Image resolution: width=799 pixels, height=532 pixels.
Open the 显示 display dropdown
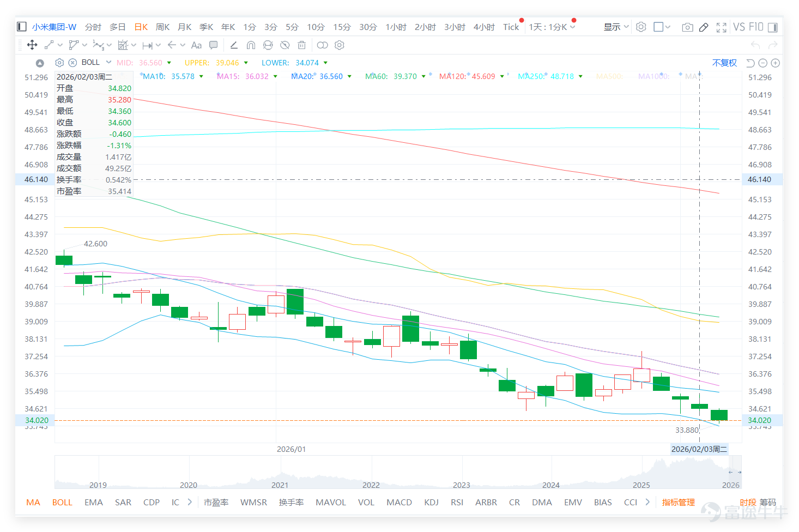(616, 27)
